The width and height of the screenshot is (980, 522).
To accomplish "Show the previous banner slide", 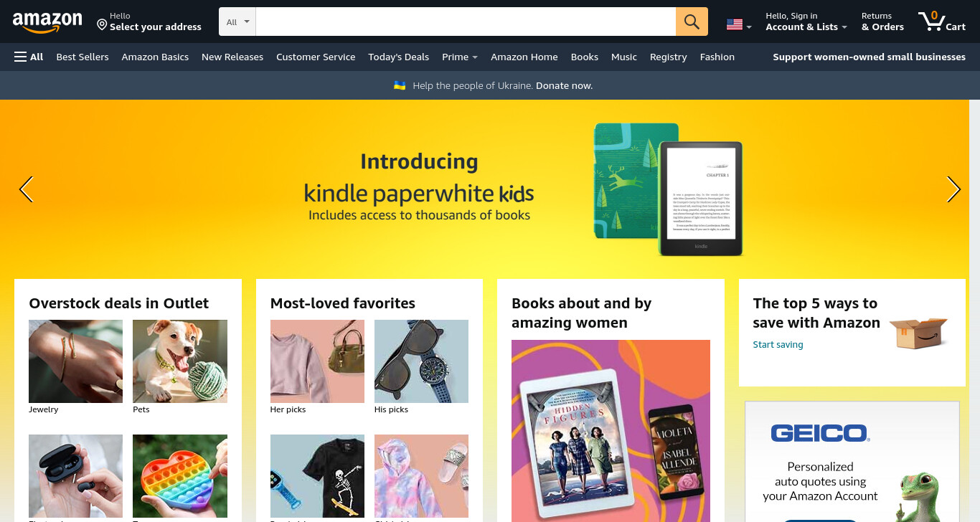I will (26, 189).
